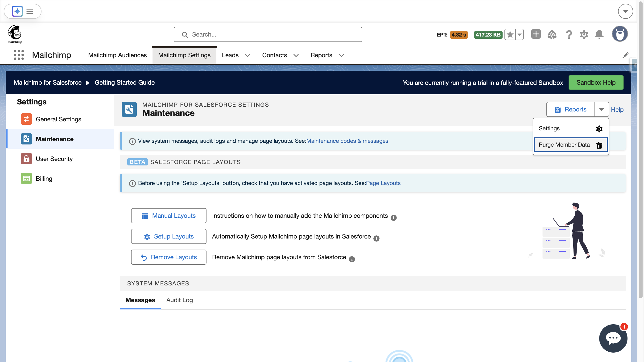Click the Global Actions plus icon
The width and height of the screenshot is (644, 362).
tap(536, 34)
